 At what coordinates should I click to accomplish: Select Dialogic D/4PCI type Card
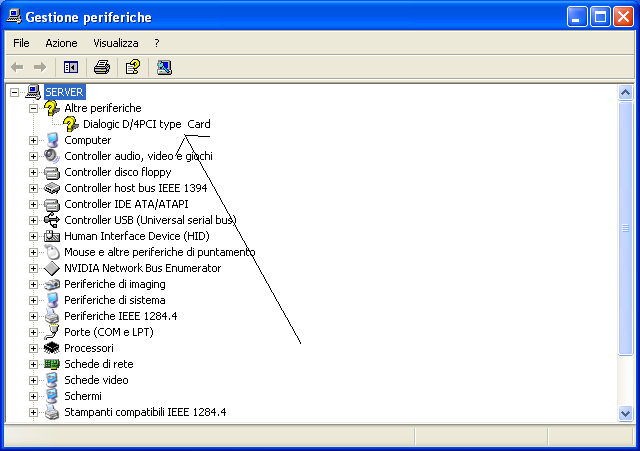[x=147, y=124]
